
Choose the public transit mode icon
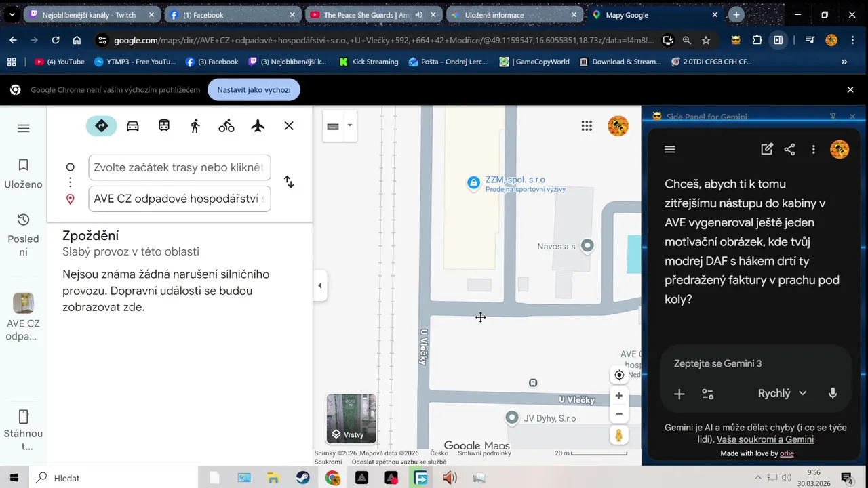click(164, 126)
